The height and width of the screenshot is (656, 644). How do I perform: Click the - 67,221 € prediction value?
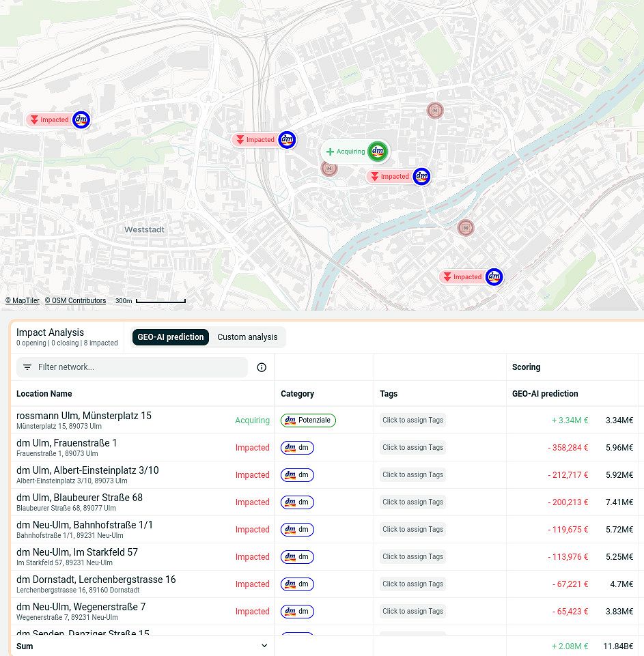pyautogui.click(x=570, y=584)
